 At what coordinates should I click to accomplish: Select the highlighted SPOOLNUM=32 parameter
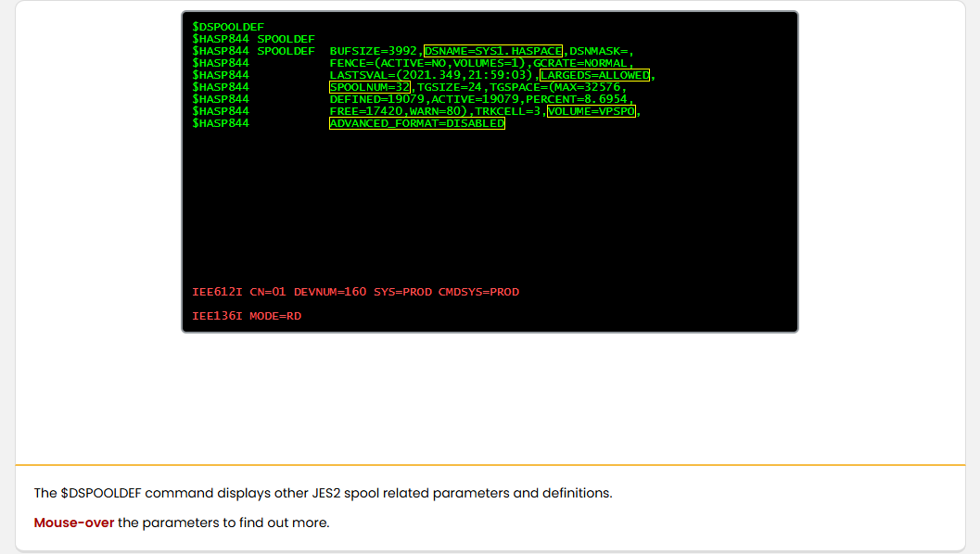pos(370,87)
